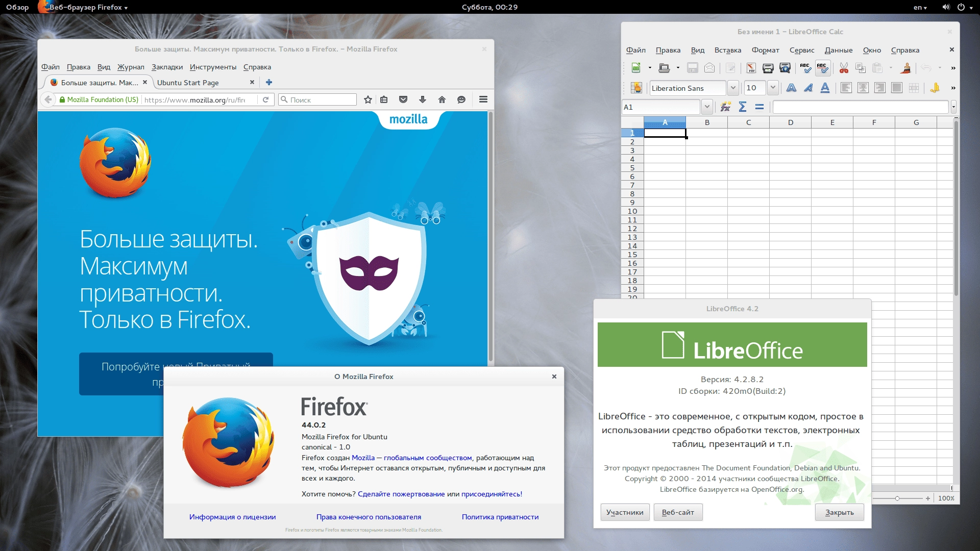Click Веб-сайт button in LibreOffice dialog
Viewport: 980px width, 551px height.
(678, 512)
